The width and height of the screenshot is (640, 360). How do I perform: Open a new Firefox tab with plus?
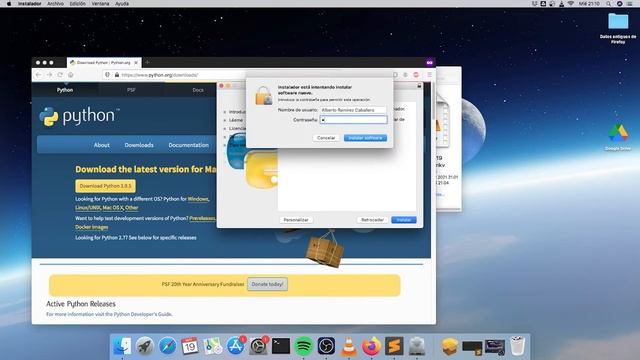click(x=147, y=62)
